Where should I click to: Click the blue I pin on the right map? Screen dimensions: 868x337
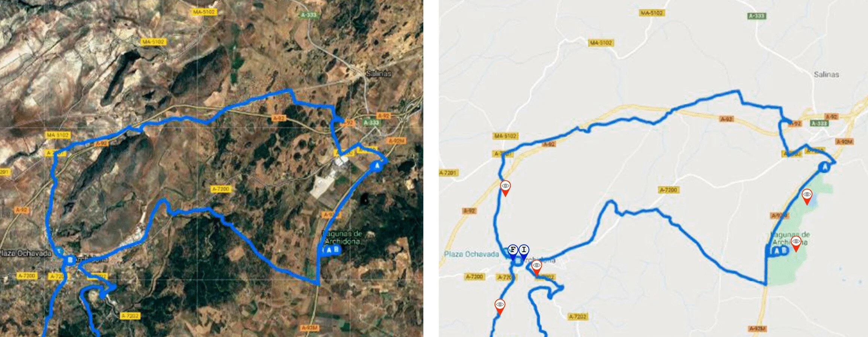(x=524, y=252)
